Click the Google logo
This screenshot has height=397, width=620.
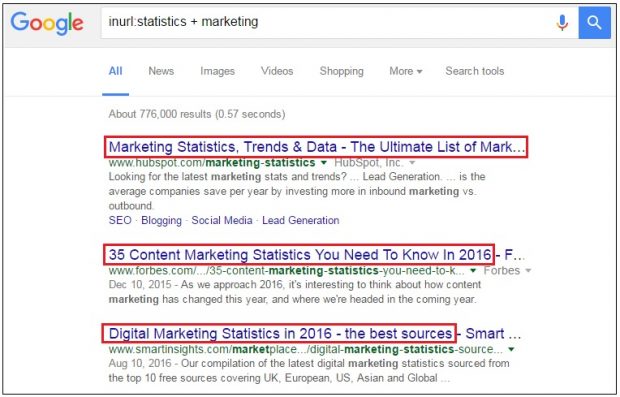47,23
